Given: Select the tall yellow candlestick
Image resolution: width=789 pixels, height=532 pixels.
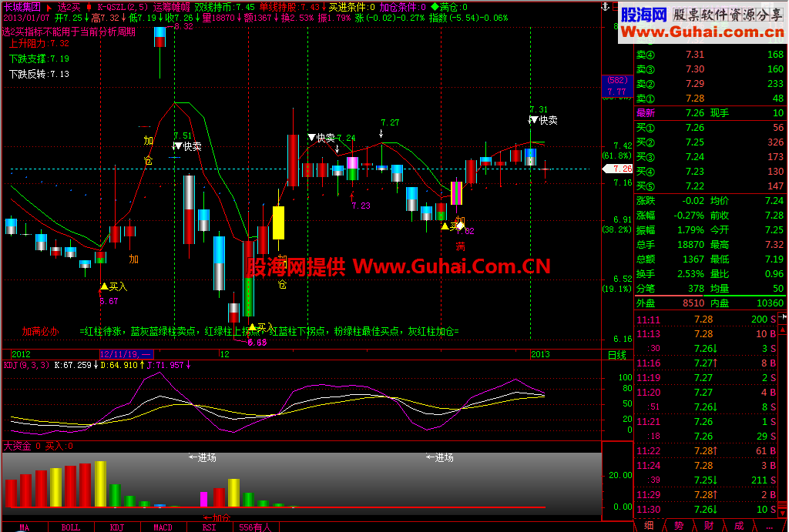Looking at the screenshot, I should (x=278, y=223).
